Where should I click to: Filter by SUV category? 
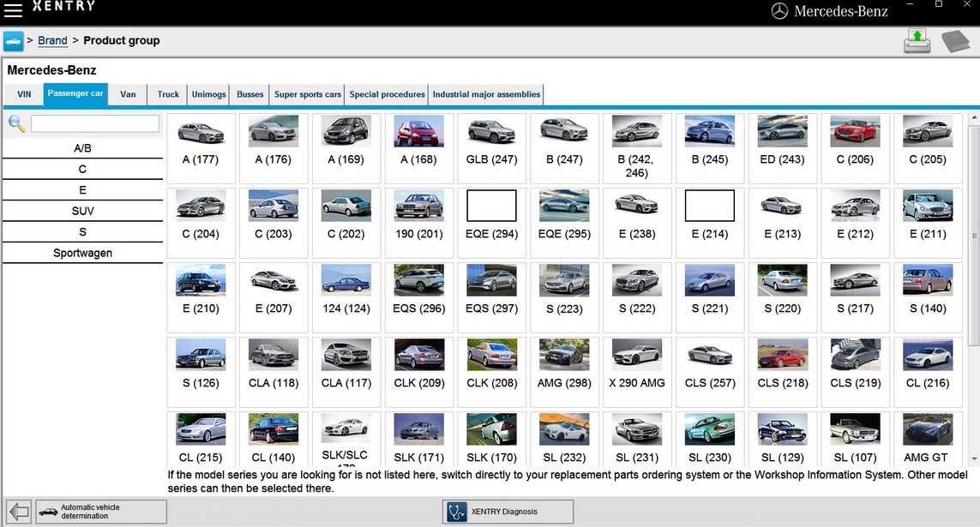(x=82, y=211)
